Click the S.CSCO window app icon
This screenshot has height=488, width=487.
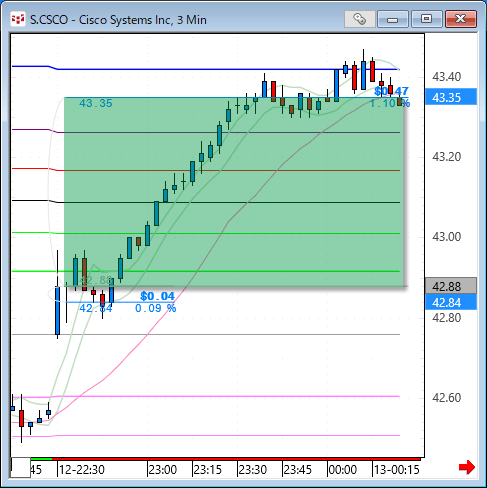[x=17, y=20]
